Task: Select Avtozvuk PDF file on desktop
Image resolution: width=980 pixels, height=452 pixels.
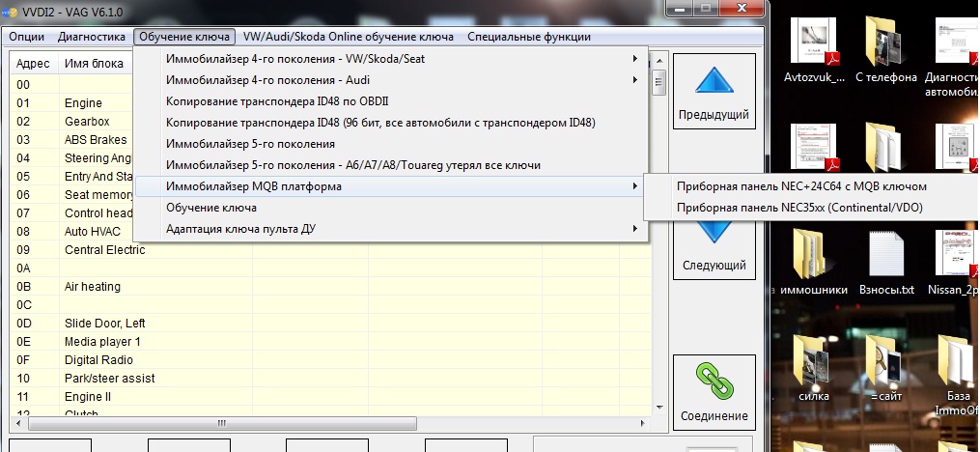Action: click(x=814, y=50)
